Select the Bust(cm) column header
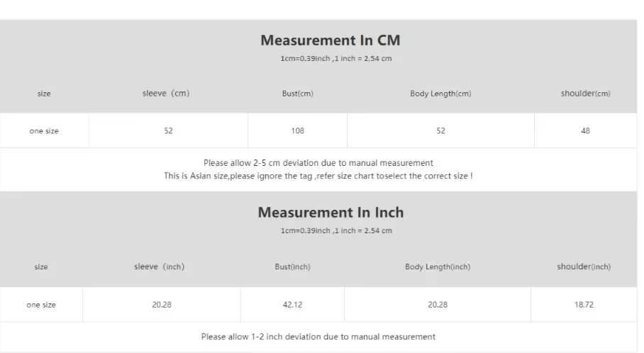Image resolution: width=644 pixels, height=353 pixels. tap(297, 94)
